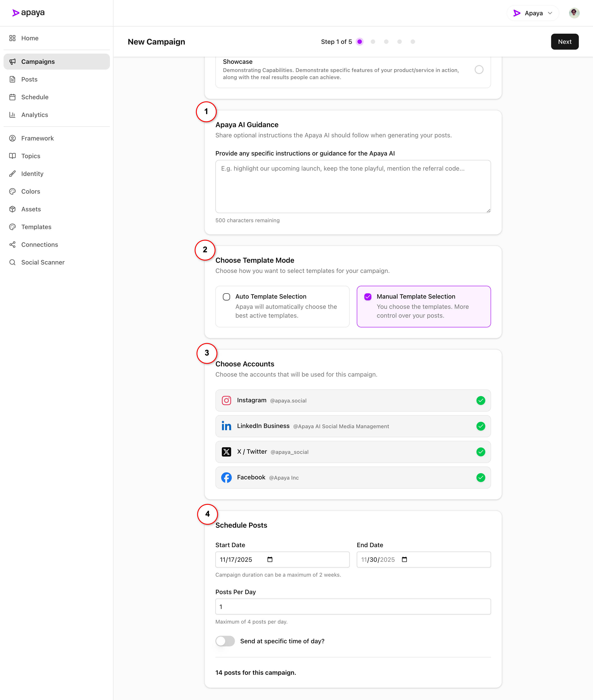Click the X / Twitter logo icon
593x700 pixels.
(226, 452)
